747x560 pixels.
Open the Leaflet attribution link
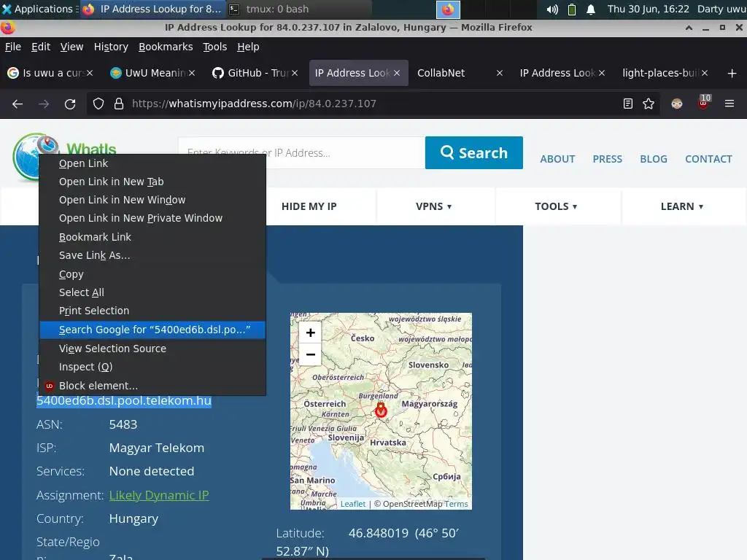(x=353, y=504)
